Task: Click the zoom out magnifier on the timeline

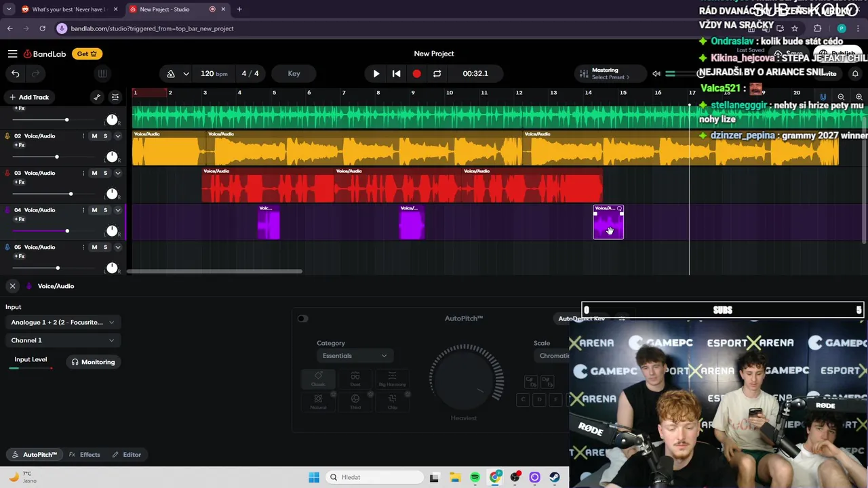Action: (841, 98)
